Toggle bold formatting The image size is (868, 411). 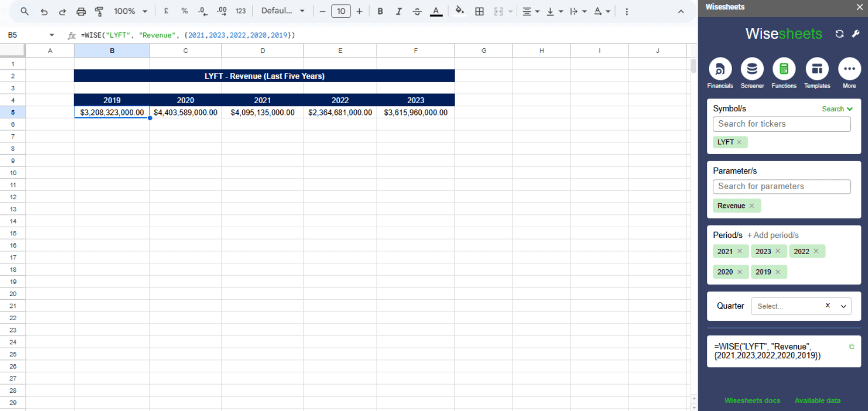coord(380,11)
